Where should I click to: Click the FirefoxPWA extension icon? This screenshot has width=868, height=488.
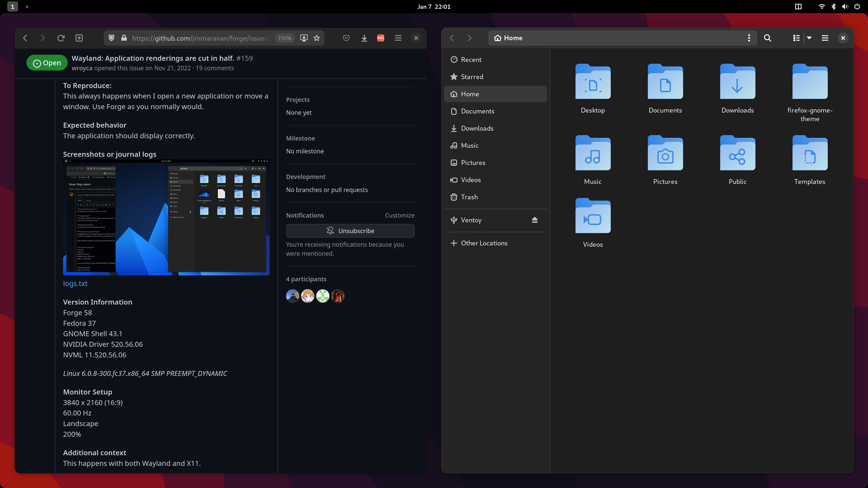click(380, 38)
